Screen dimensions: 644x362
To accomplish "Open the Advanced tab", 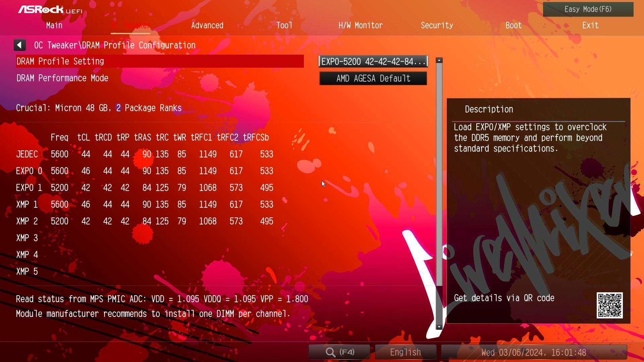I will pyautogui.click(x=207, y=25).
